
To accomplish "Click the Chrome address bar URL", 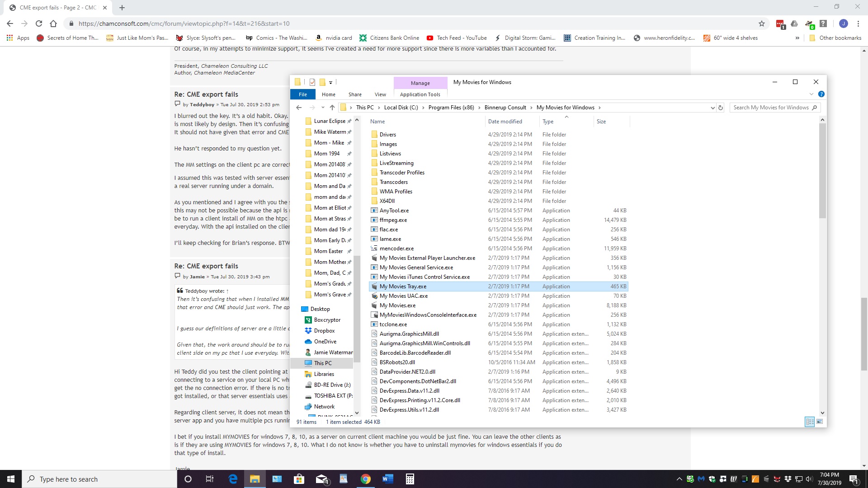I will pos(184,23).
